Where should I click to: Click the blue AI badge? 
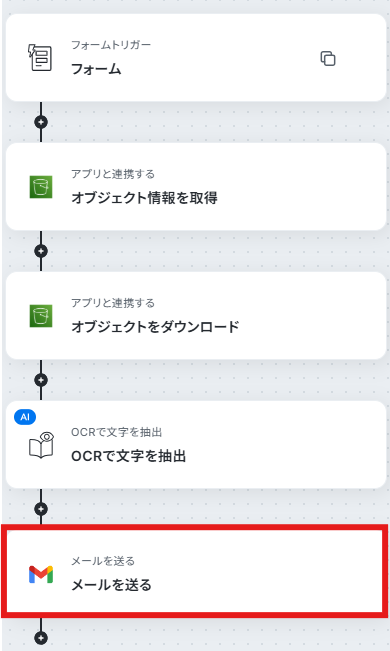click(x=25, y=417)
